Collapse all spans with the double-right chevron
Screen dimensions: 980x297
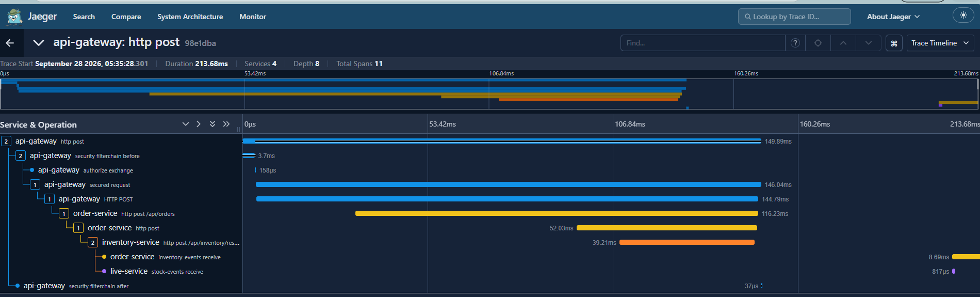click(x=226, y=124)
